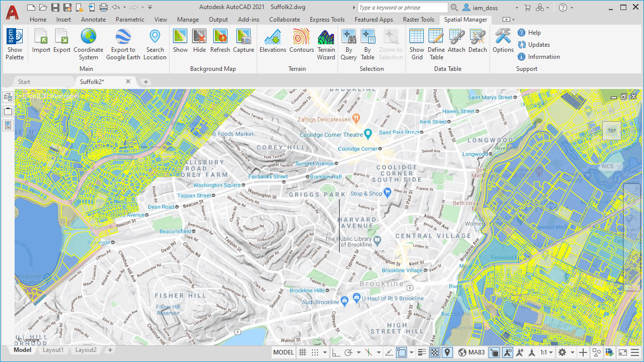644x362 pixels.
Task: Open the Express Tools ribbon tab
Action: coord(327,20)
